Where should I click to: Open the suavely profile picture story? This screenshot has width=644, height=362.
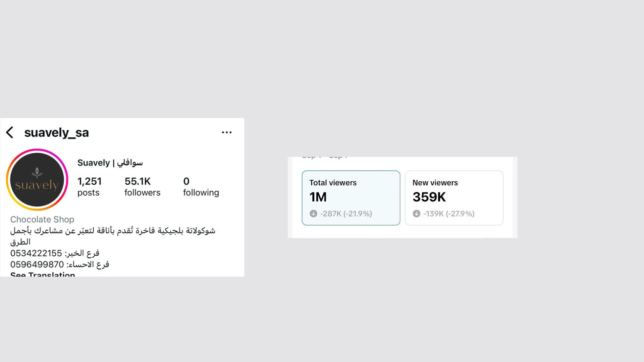pos(37,180)
